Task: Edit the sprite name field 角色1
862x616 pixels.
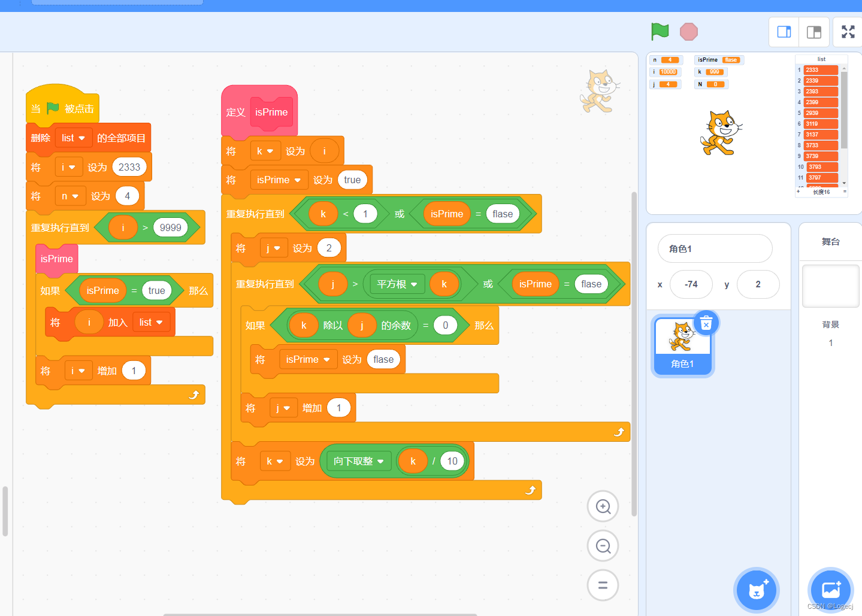Action: [x=715, y=248]
